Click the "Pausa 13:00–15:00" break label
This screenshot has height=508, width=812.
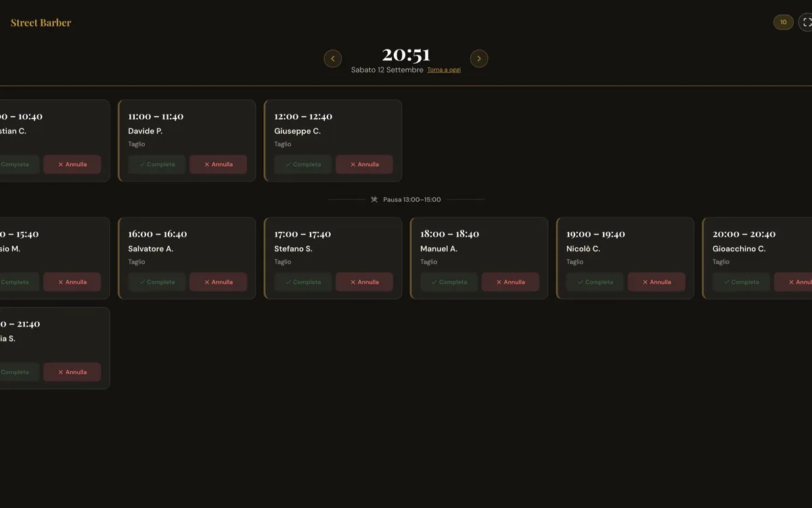pos(412,200)
